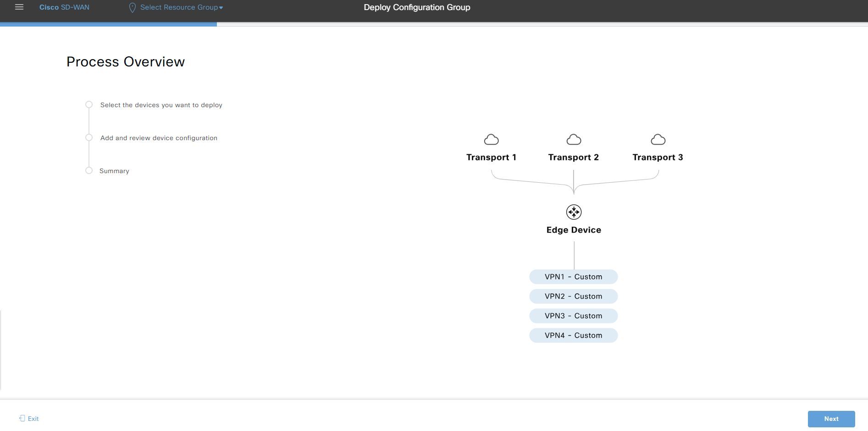
Task: Click the Summary step label
Action: point(114,171)
